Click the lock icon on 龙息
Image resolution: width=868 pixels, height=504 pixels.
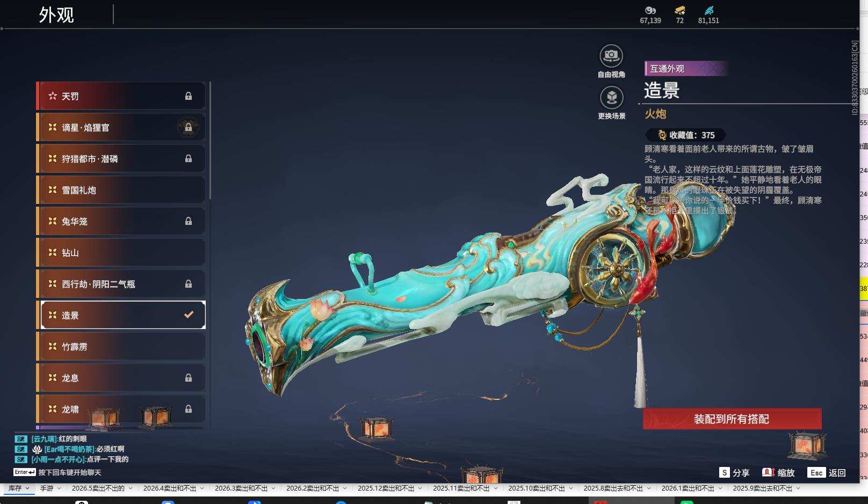click(x=189, y=378)
